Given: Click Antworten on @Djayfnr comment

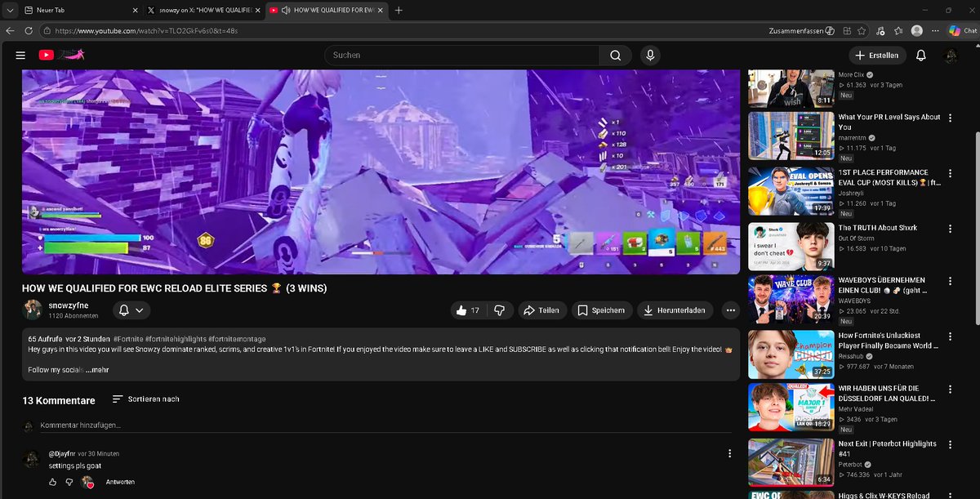Looking at the screenshot, I should coord(120,482).
